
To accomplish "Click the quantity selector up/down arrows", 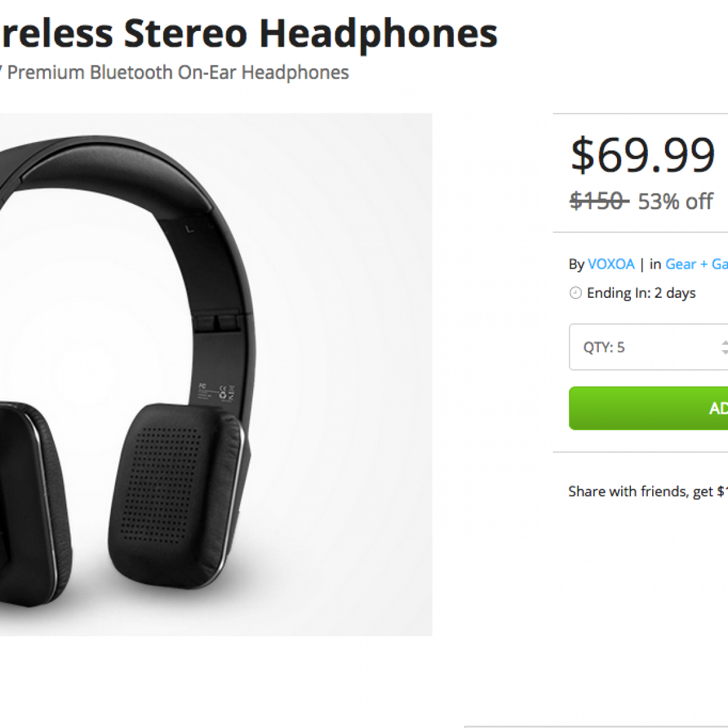I will (724, 347).
